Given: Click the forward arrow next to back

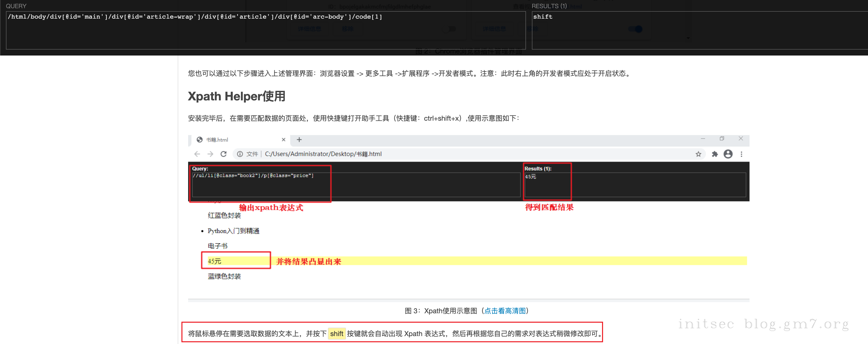Looking at the screenshot, I should coord(210,154).
